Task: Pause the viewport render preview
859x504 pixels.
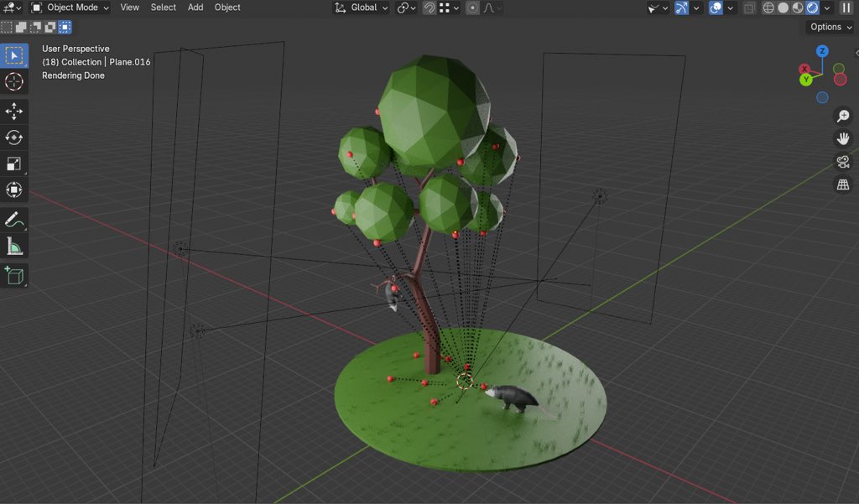Action: tap(846, 8)
